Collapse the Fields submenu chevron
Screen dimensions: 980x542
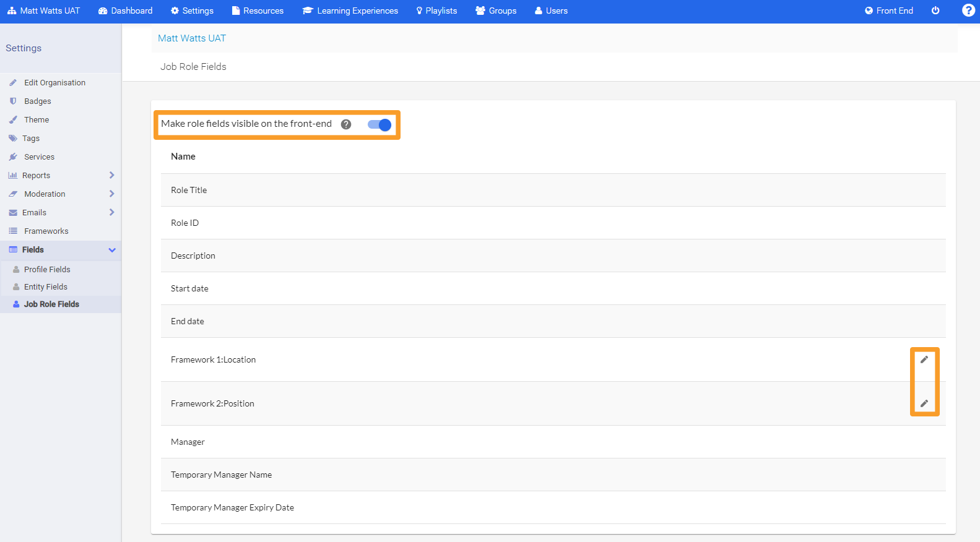point(112,250)
